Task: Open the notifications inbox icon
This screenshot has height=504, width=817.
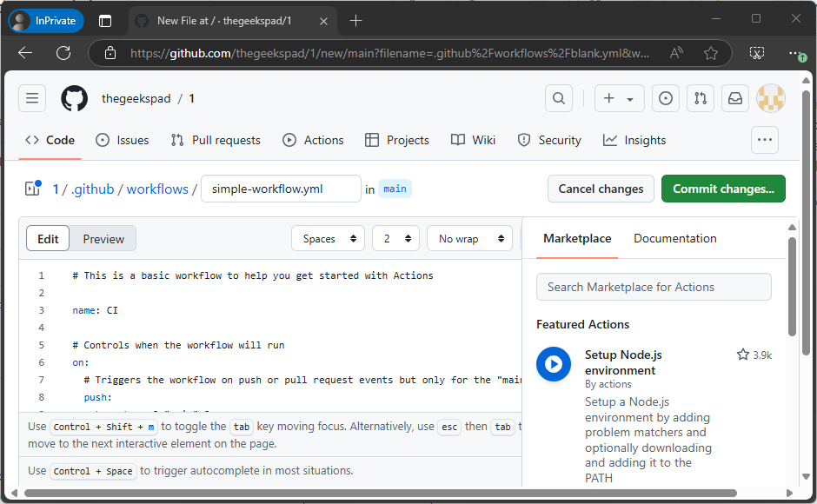Action: [x=735, y=98]
